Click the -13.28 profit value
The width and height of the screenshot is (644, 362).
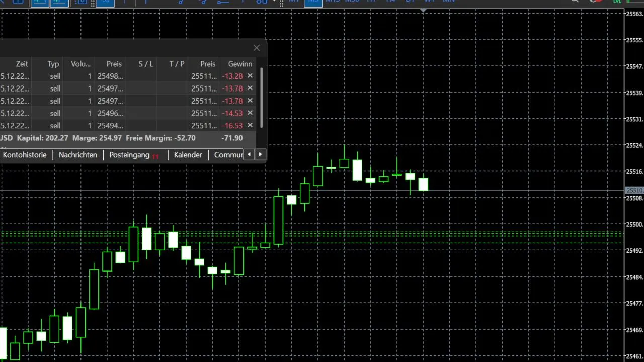[x=232, y=76]
